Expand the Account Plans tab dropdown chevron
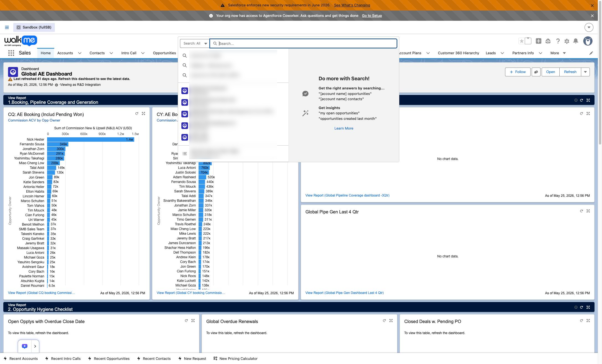 point(428,53)
